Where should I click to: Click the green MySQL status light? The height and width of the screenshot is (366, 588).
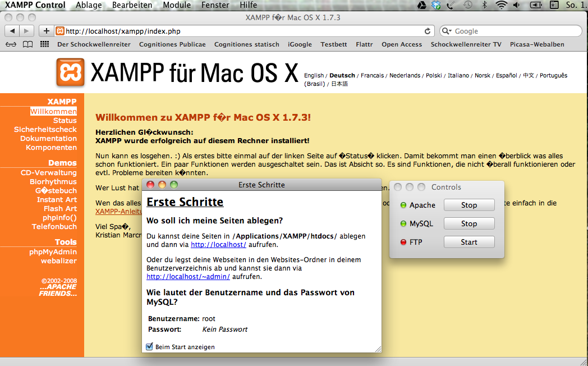(x=403, y=223)
